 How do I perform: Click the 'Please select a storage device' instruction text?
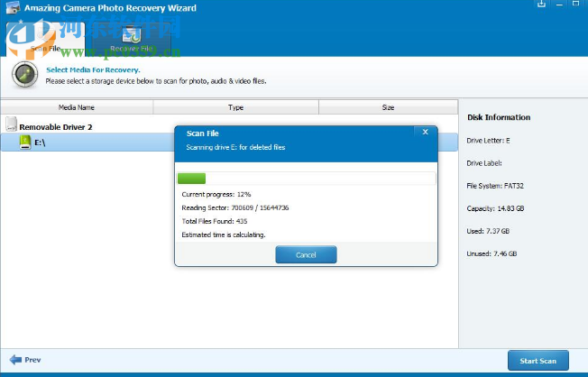(x=156, y=81)
